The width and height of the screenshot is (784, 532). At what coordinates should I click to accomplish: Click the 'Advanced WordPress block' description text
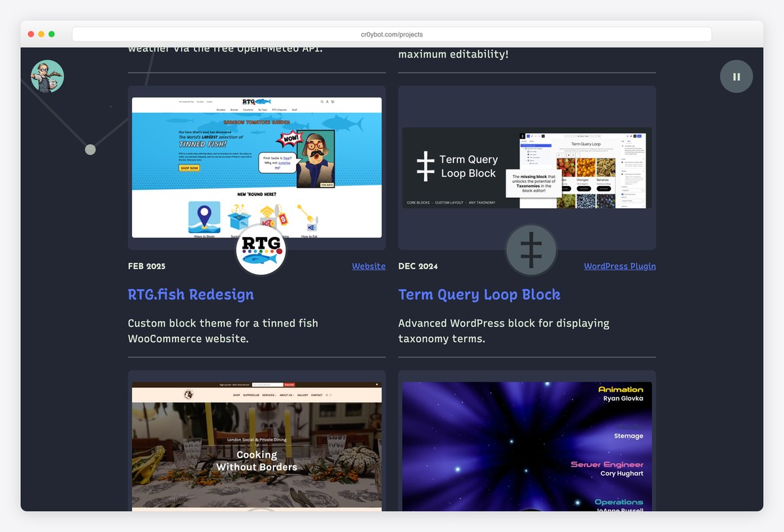click(504, 331)
